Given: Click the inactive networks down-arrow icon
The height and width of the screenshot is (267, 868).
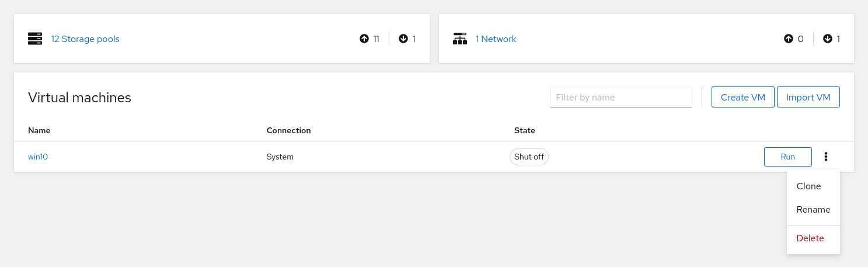Looking at the screenshot, I should tap(827, 39).
